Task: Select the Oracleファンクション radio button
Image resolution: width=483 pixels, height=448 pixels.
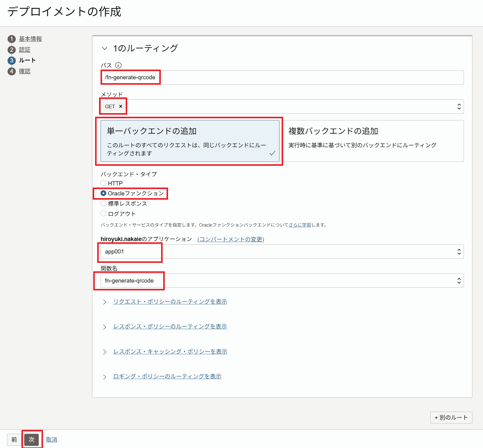Action: [x=104, y=193]
